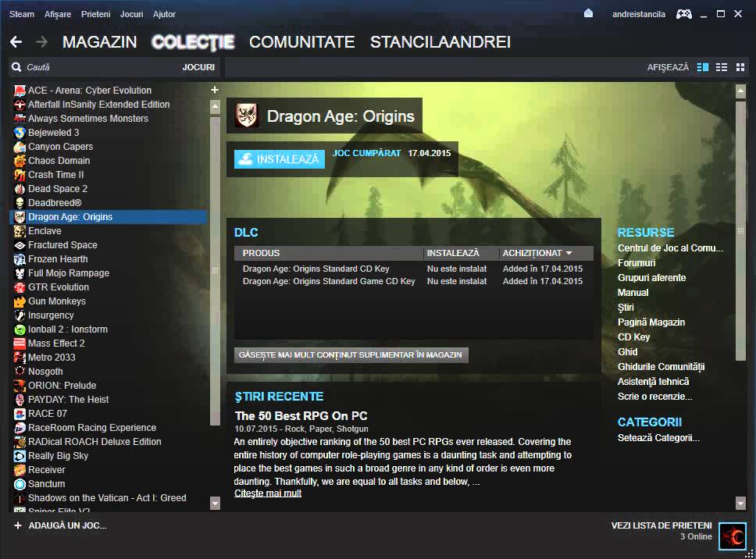Open STANCILAANDREI profile tab
The height and width of the screenshot is (559, 756).
[440, 42]
